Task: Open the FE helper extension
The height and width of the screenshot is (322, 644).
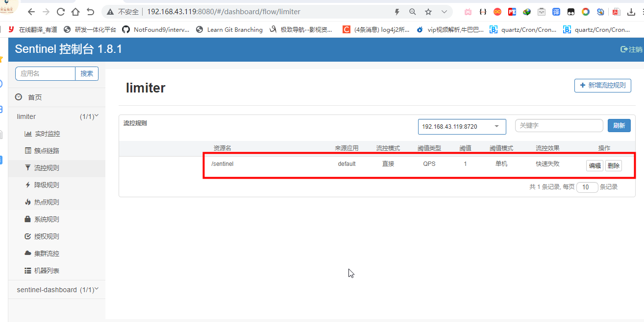Action: pyautogui.click(x=512, y=12)
